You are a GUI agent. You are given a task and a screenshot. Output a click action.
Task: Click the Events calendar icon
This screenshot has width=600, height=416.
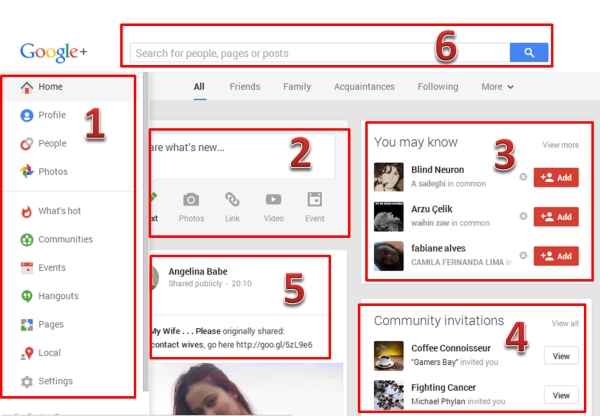(x=27, y=268)
